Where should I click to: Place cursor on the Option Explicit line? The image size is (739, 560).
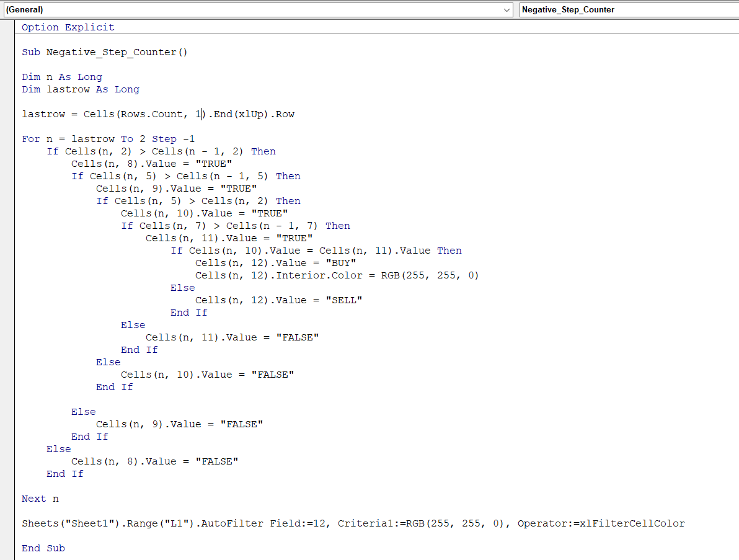pos(68,27)
